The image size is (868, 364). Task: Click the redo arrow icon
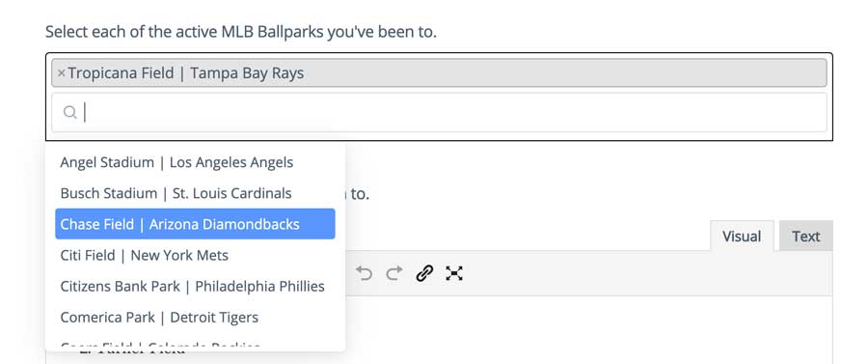point(394,273)
